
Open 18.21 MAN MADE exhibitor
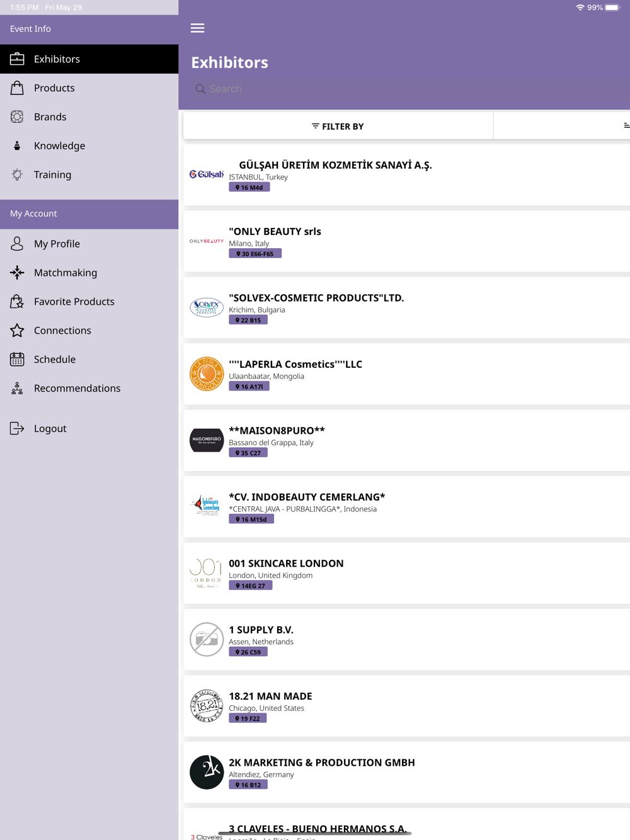[406, 706]
